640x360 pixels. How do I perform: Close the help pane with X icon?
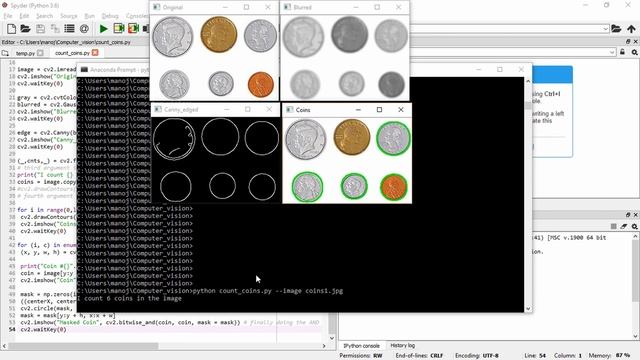635,42
